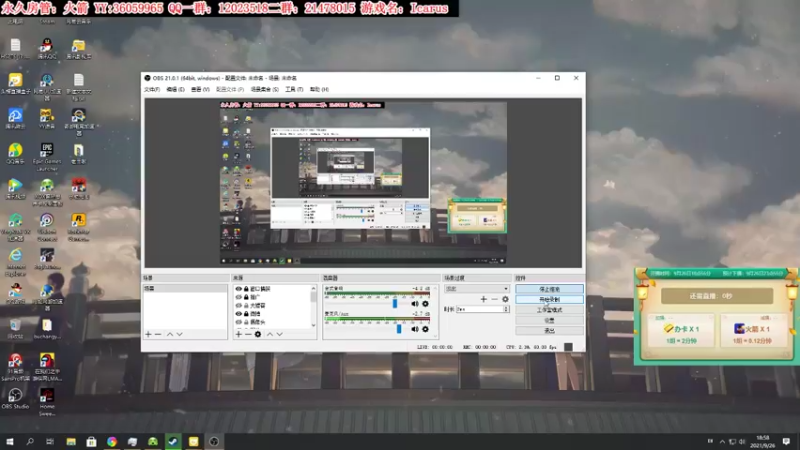Open Rockstar Games desktop icon
Image resolution: width=800 pixels, height=450 pixels.
tap(78, 227)
